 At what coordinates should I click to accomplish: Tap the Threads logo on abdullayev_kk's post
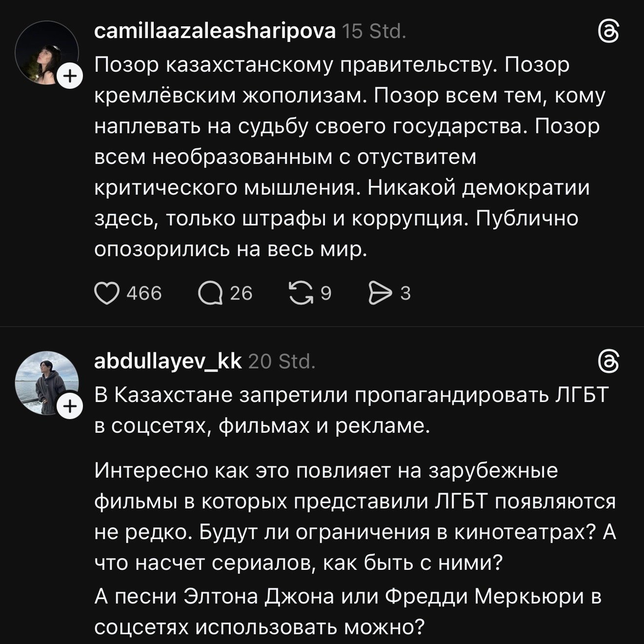(609, 362)
